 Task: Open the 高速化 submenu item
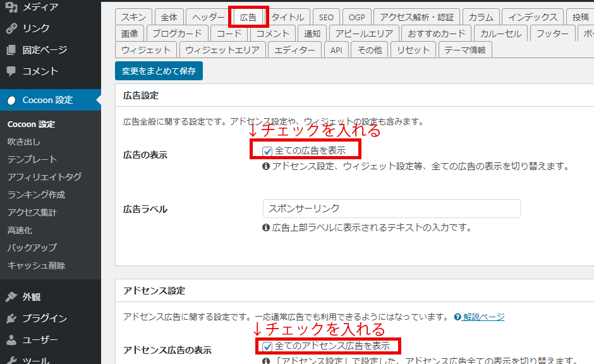pyautogui.click(x=20, y=230)
